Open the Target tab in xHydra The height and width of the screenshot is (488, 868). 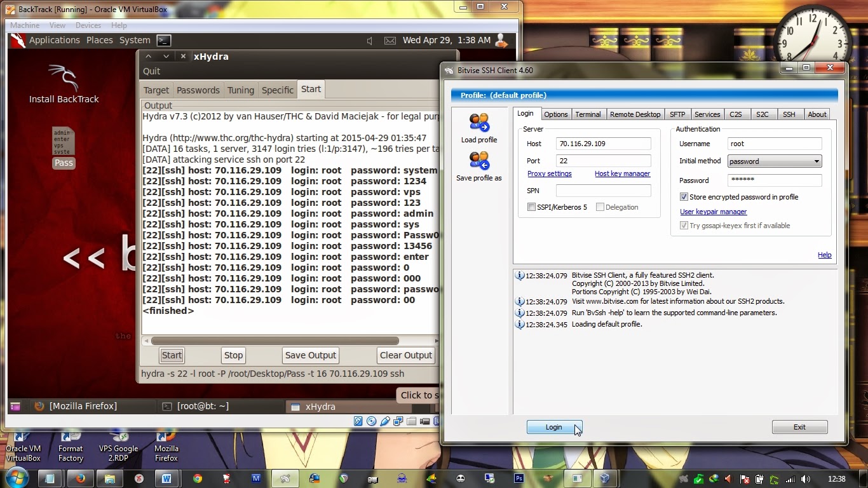(156, 90)
